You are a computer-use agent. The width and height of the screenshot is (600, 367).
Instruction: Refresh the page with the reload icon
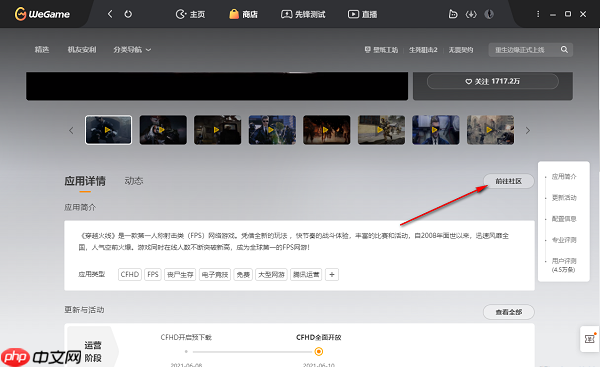128,14
